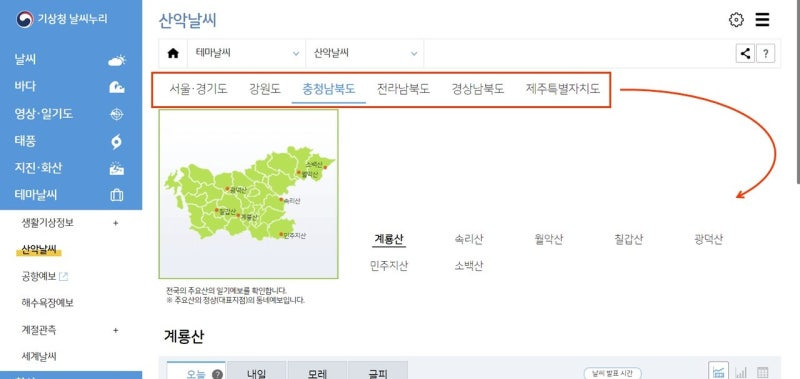Open the settings gear icon
This screenshot has width=800, height=379.
pyautogui.click(x=736, y=20)
